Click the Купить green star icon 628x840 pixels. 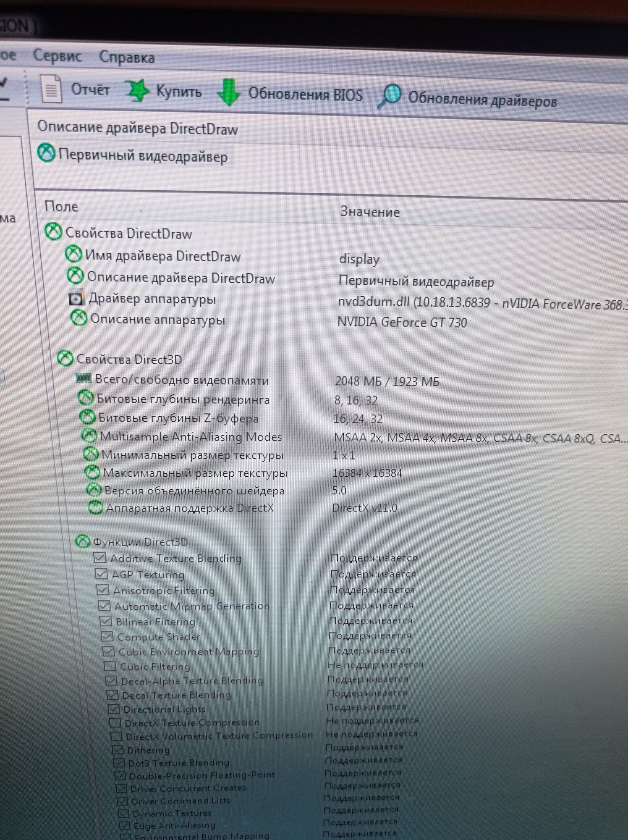[137, 91]
